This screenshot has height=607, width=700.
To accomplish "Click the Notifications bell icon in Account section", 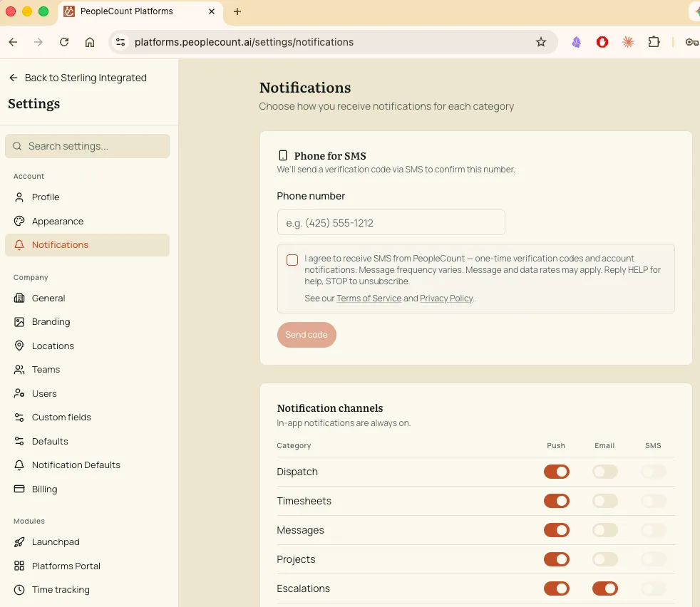I will [x=19, y=244].
